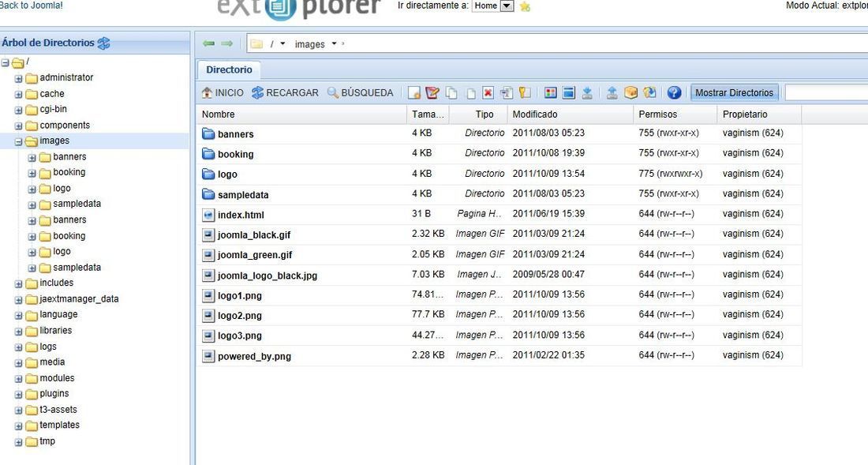Image resolution: width=868 pixels, height=465 pixels.
Task: Click the download toolbar icon
Action: [587, 92]
